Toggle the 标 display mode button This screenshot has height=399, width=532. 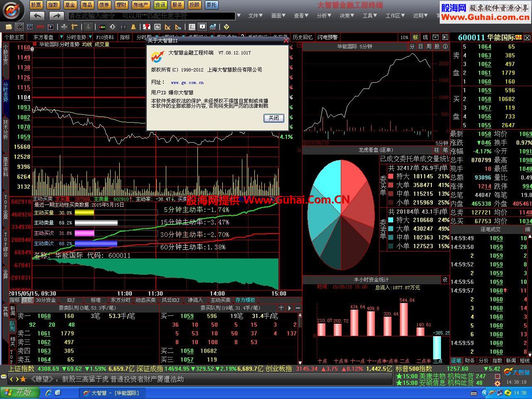pyautogui.click(x=415, y=37)
